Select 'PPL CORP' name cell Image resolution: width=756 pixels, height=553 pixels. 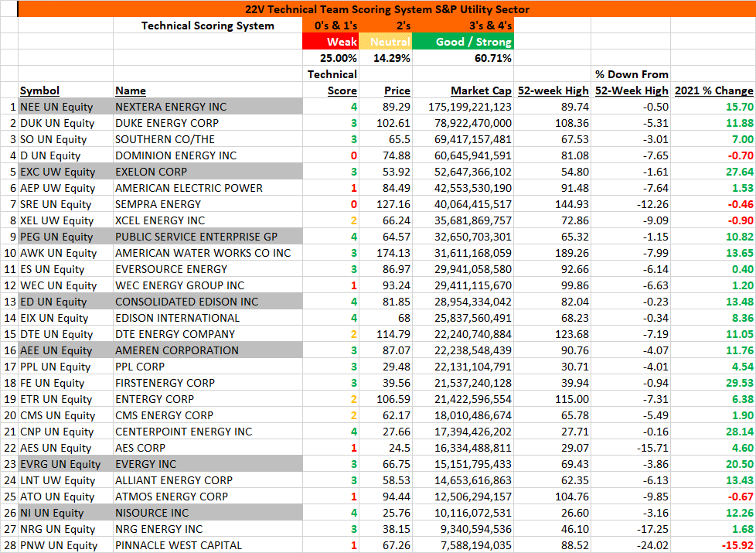point(208,367)
